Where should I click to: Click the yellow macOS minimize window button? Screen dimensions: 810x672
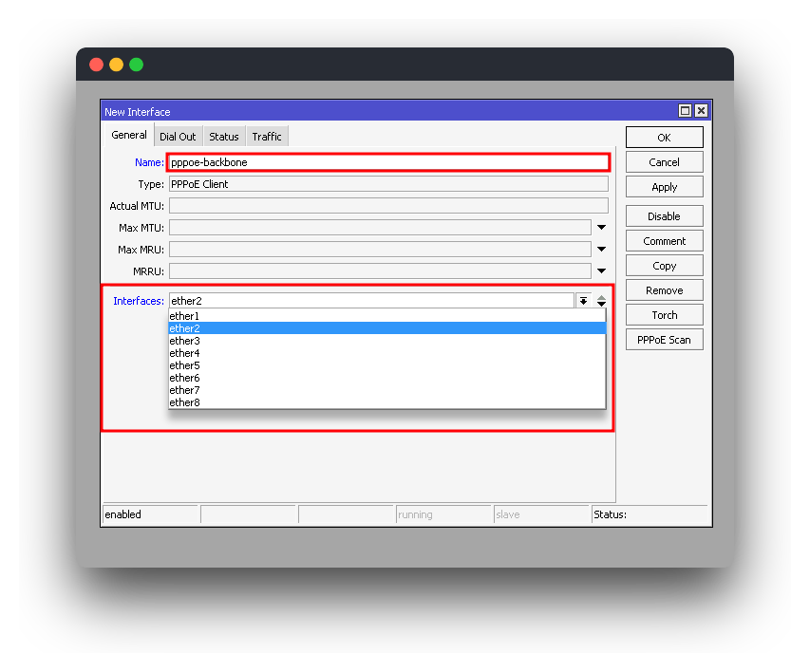tap(116, 65)
